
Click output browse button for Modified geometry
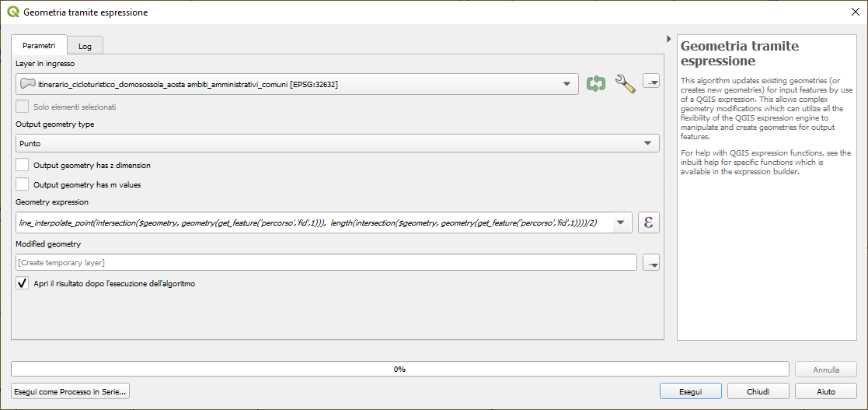click(651, 263)
